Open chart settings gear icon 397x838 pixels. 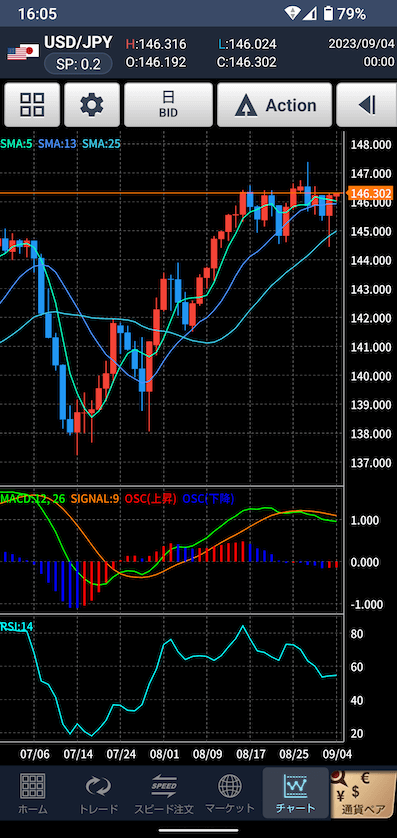pyautogui.click(x=92, y=105)
